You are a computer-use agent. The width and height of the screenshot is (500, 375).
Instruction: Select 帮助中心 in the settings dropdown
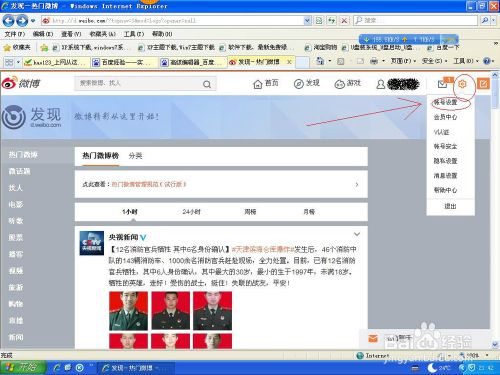[445, 190]
